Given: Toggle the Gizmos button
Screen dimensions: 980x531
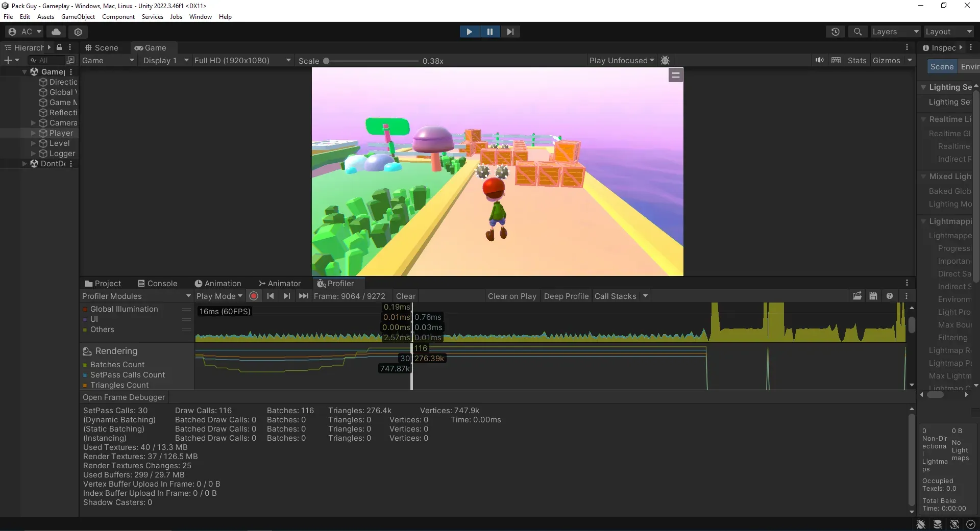Looking at the screenshot, I should tap(887, 60).
